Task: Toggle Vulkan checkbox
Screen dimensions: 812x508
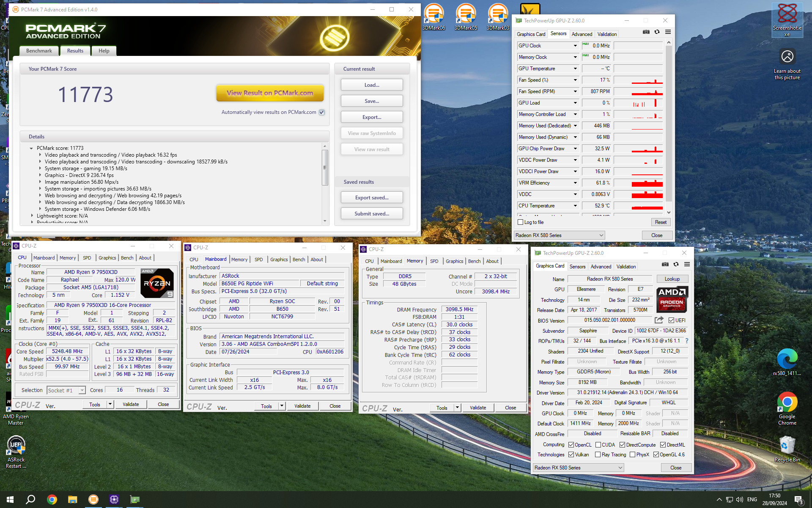Action: click(571, 454)
